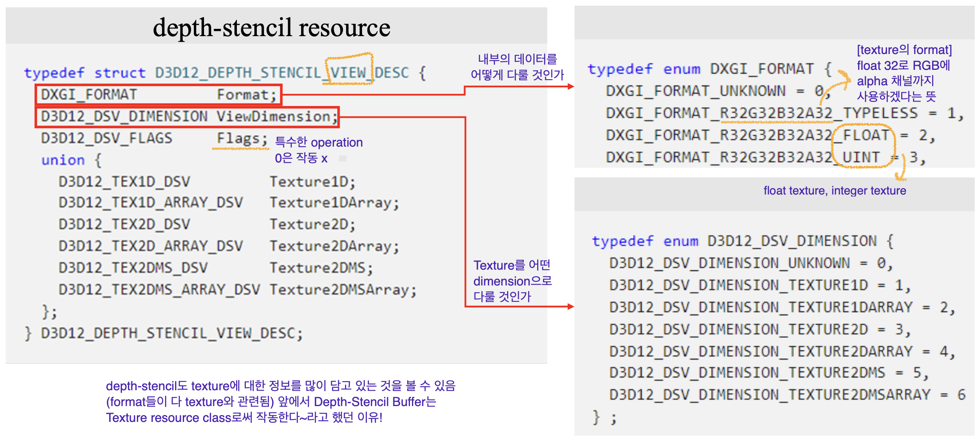Click the red arrowhead pointing at DSV_DIMENSION enum

coord(570,307)
